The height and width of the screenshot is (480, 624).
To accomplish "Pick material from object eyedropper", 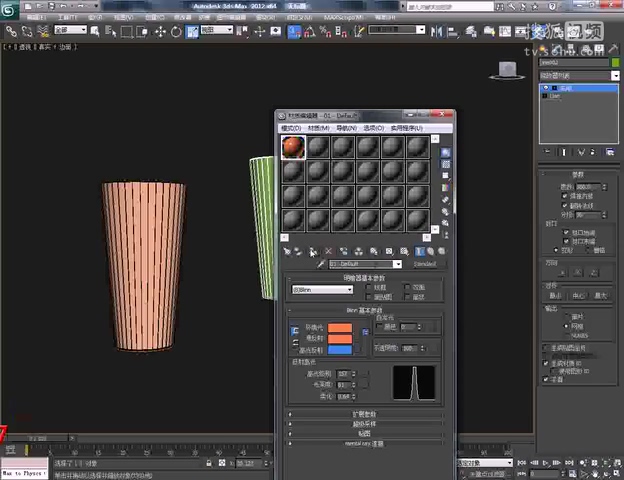I will click(321, 264).
